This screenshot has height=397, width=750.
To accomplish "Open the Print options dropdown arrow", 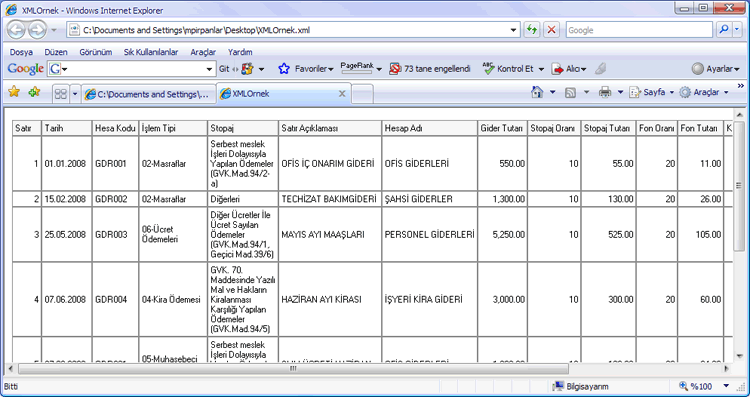I will pyautogui.click(x=620, y=92).
